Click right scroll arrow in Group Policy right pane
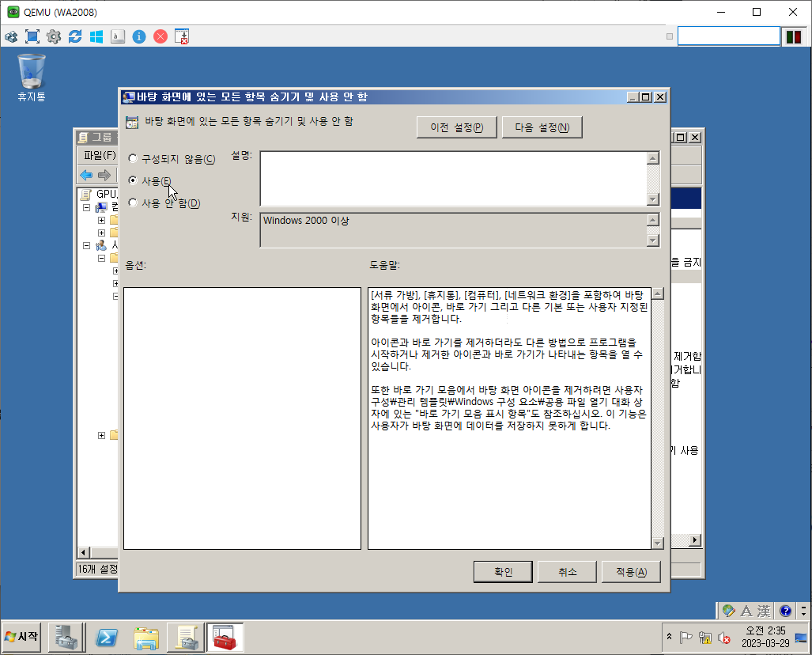 click(x=695, y=540)
